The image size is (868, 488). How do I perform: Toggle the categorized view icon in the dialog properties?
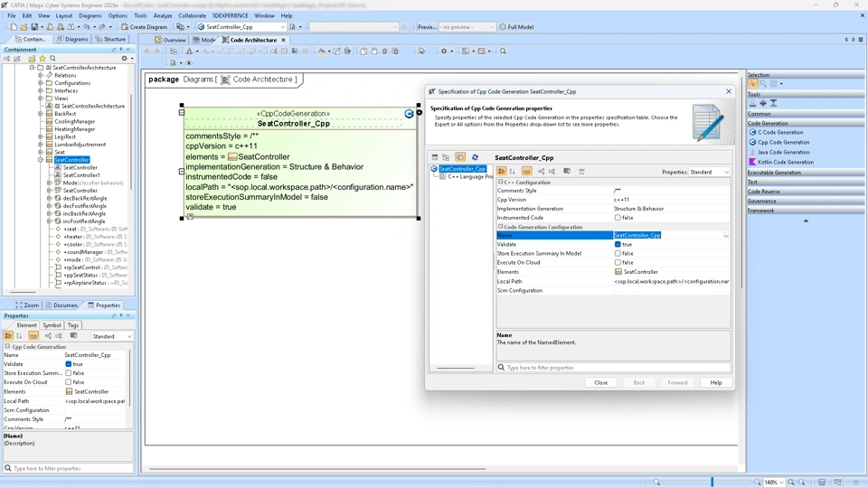pos(501,172)
